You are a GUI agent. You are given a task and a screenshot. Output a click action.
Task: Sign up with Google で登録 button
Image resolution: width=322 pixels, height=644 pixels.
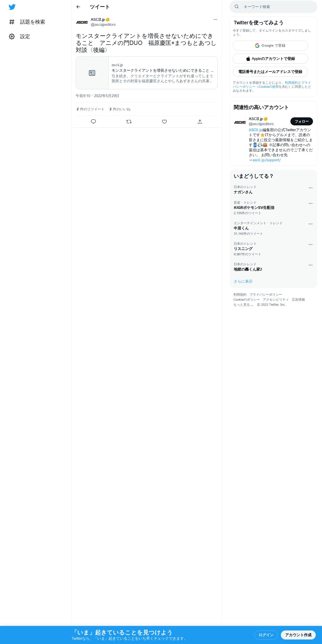point(270,46)
